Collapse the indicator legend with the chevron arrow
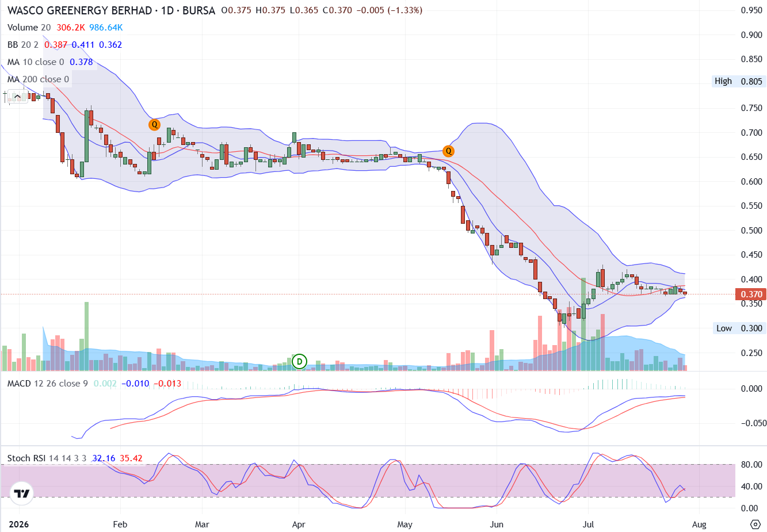Screen dimensions: 767x532 (17, 96)
